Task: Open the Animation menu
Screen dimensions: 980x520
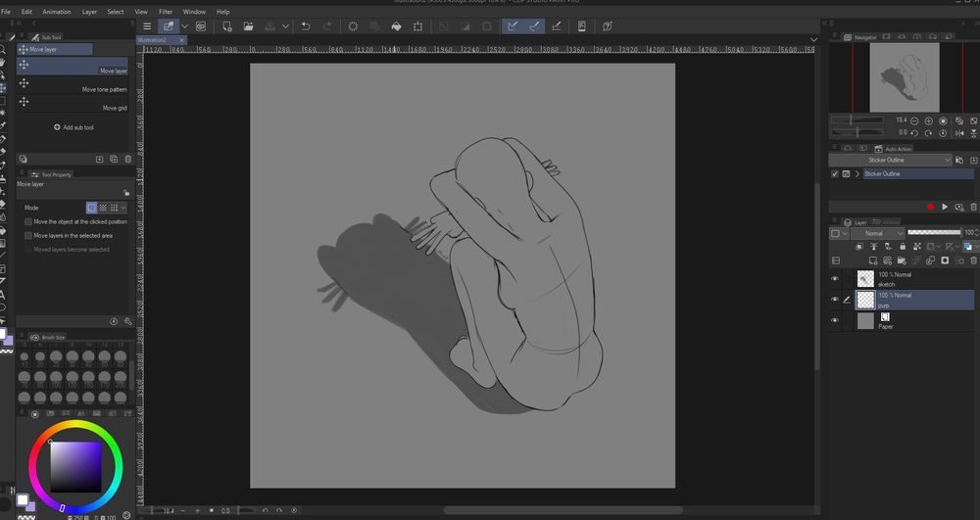Action: 56,11
